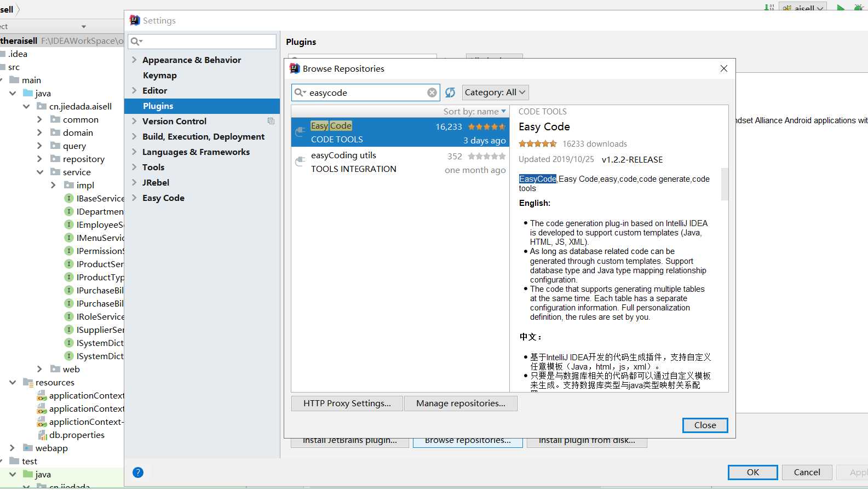Select the IProductSer interface icon
The height and width of the screenshot is (490, 868).
(x=69, y=264)
